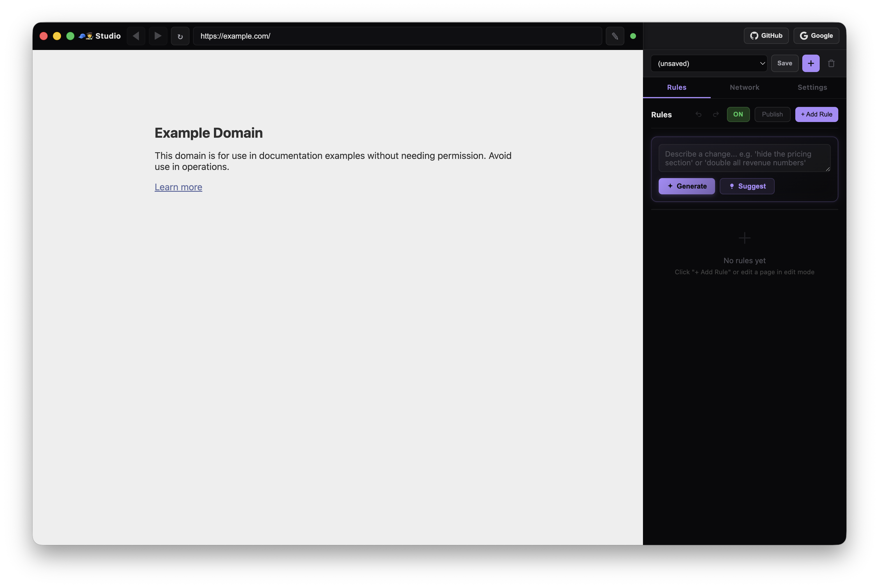Open the (unsaved) profile dropdown
This screenshot has width=879, height=588.
pos(709,63)
